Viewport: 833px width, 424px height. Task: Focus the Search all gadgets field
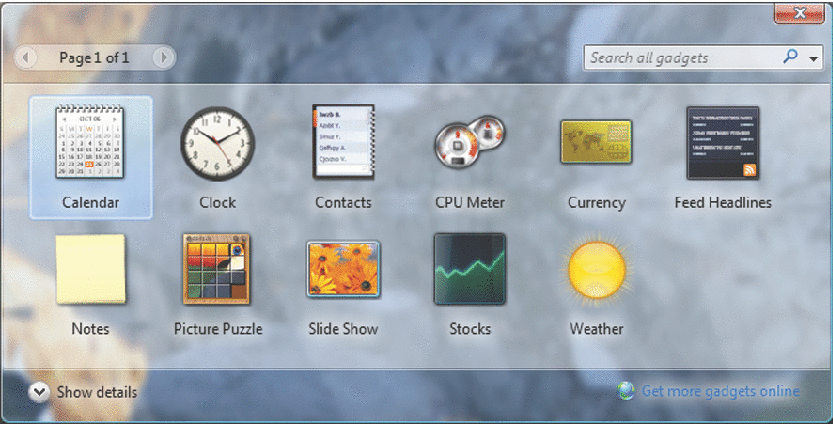[x=680, y=58]
